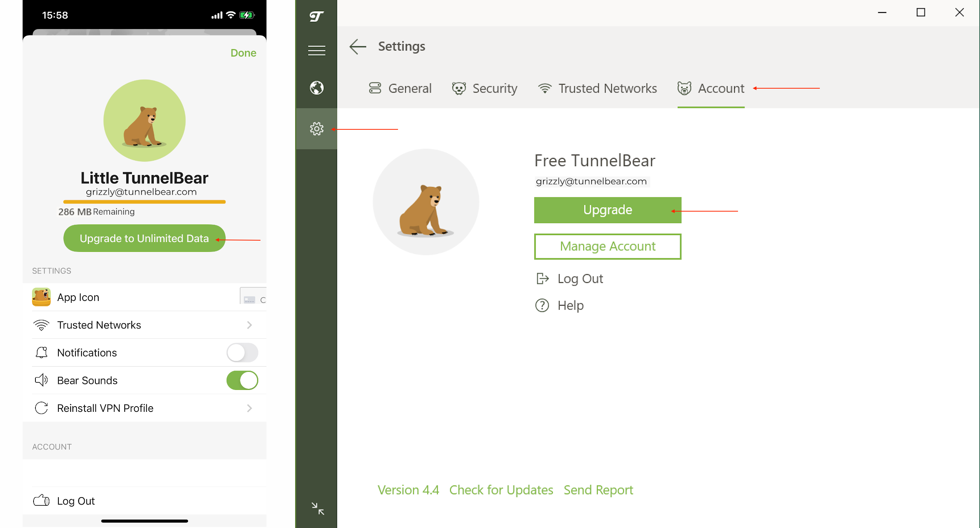Tap the phone grizzly@tunnelbear.com email
This screenshot has width=980, height=528.
[x=141, y=192]
